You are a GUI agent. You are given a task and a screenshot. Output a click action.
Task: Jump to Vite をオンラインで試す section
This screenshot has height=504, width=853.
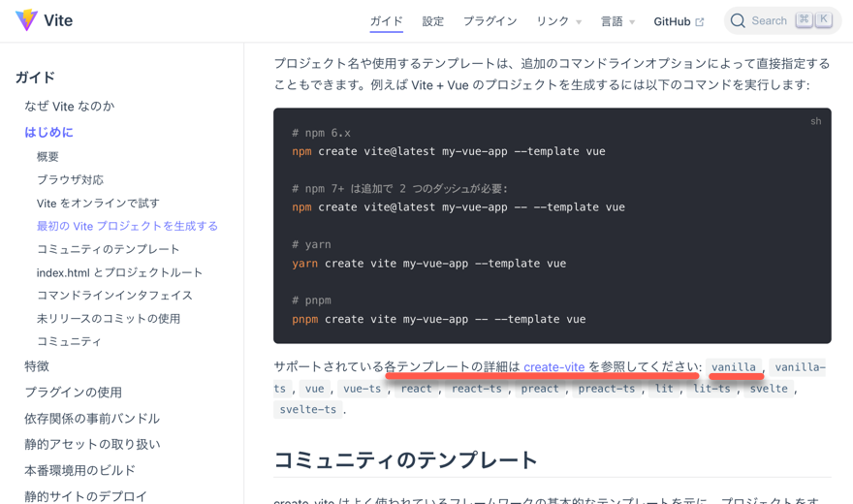pyautogui.click(x=98, y=203)
